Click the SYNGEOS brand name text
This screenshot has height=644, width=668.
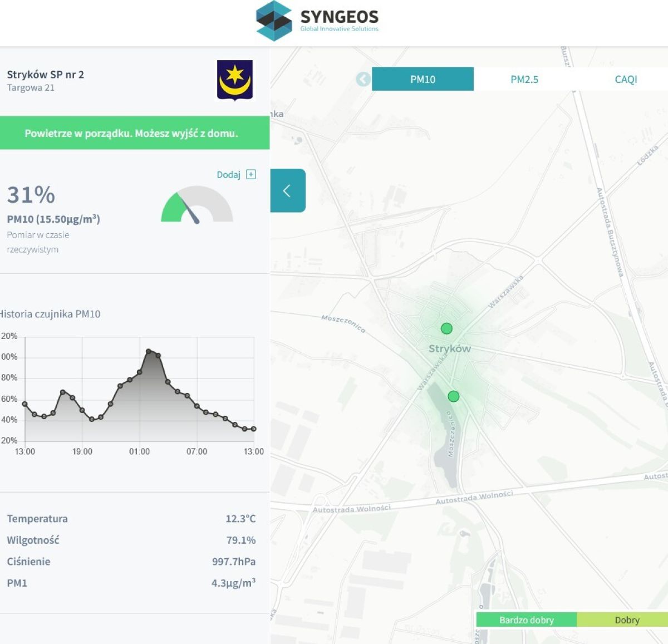pyautogui.click(x=339, y=17)
